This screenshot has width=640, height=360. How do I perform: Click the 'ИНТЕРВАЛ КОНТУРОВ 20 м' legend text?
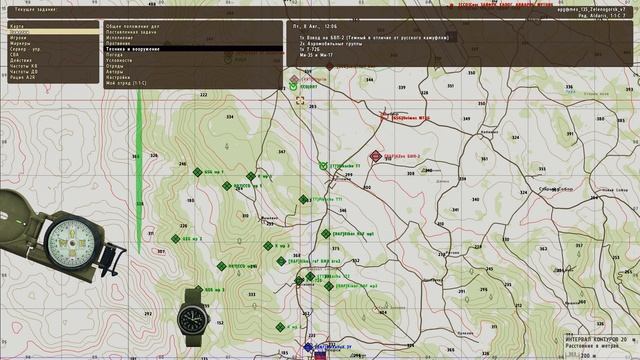pyautogui.click(x=601, y=340)
